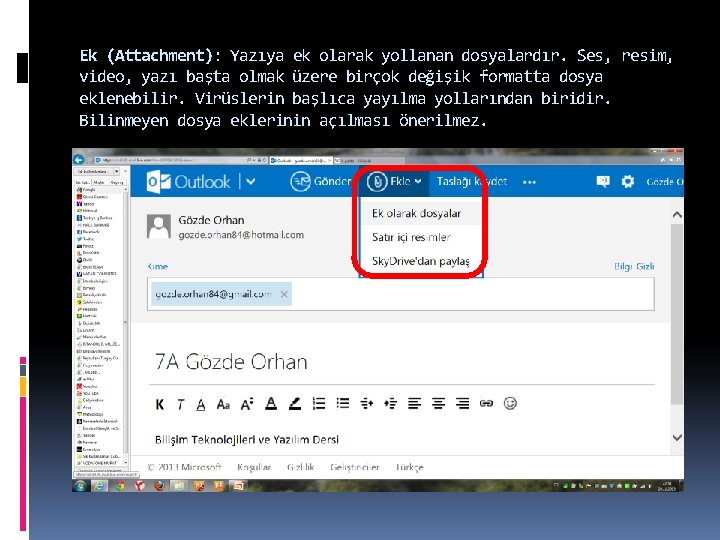
Task: Click the subject line 7A Gözde Orhan
Action: coord(231,362)
